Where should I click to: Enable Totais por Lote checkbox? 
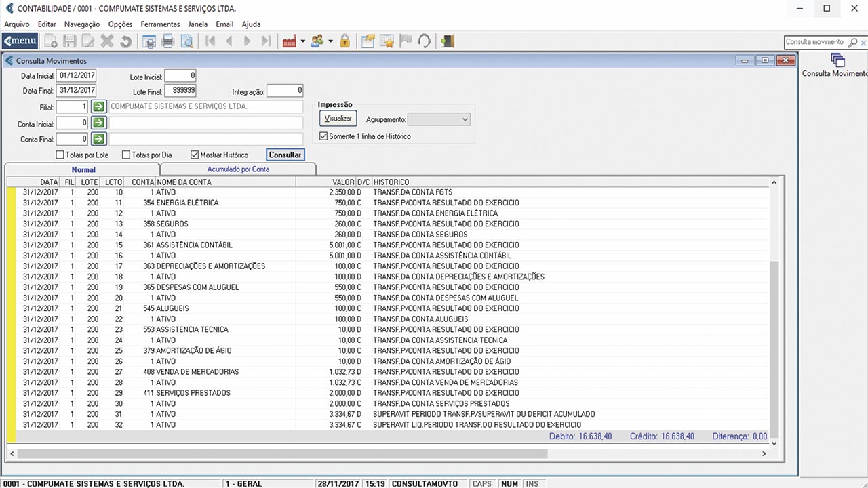tap(60, 155)
